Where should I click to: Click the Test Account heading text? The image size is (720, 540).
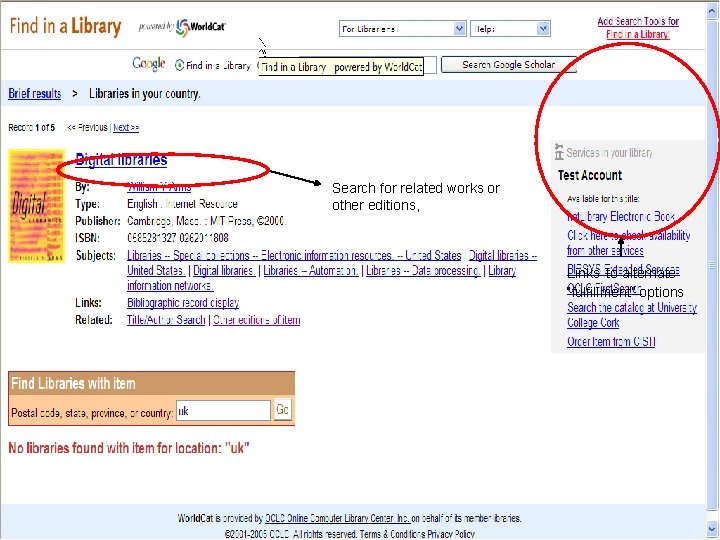pos(590,175)
